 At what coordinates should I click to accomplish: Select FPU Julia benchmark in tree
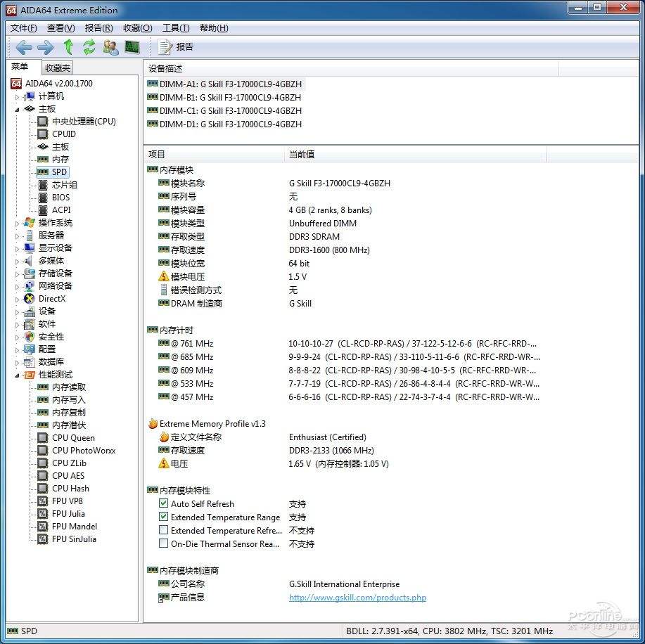coord(68,514)
